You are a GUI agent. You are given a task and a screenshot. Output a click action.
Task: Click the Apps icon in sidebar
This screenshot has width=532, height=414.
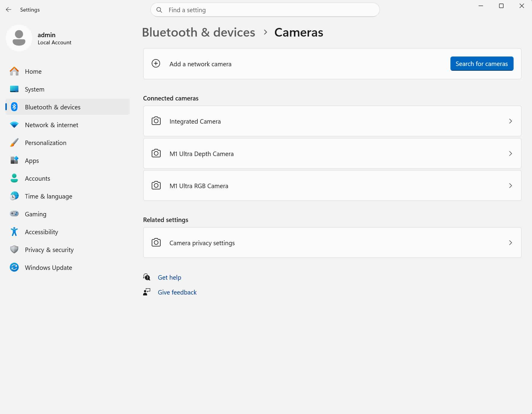(14, 160)
